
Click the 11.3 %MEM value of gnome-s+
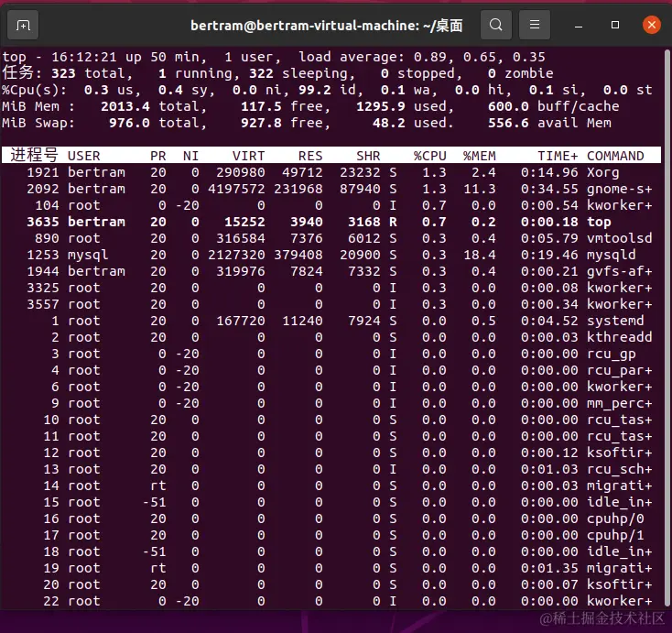click(480, 189)
